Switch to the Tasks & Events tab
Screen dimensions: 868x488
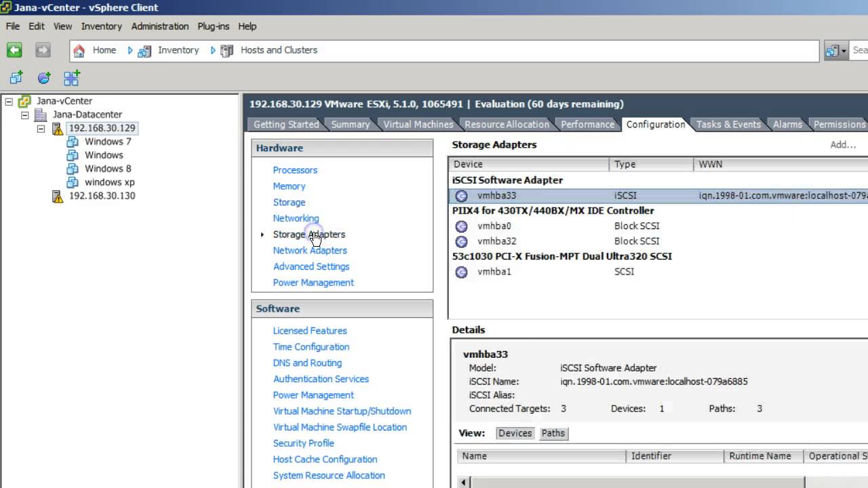pyautogui.click(x=728, y=125)
